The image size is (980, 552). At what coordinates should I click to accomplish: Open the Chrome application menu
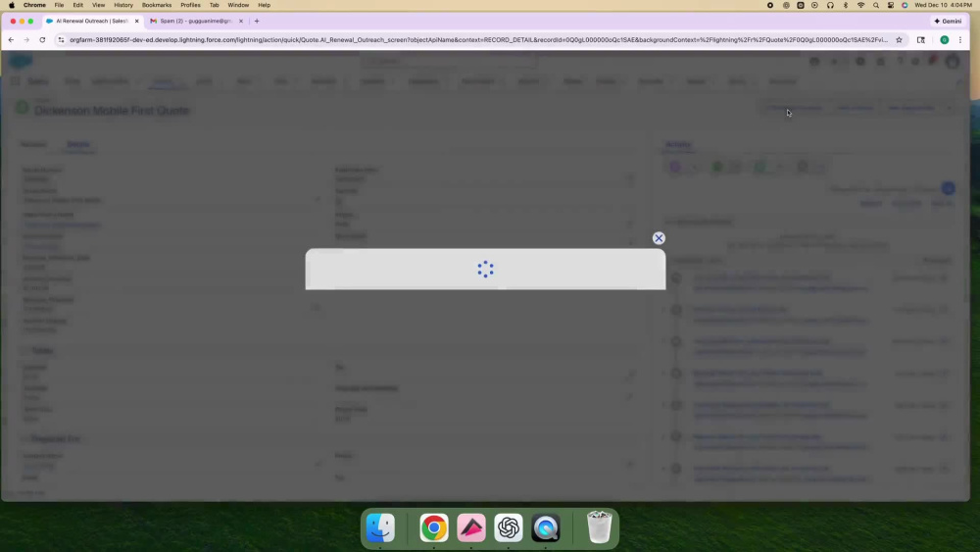(x=34, y=5)
